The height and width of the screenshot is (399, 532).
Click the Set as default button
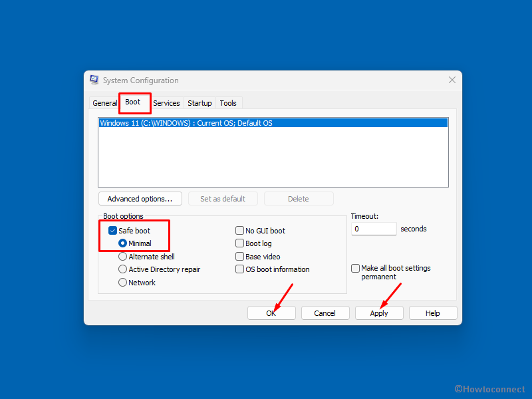coord(223,199)
